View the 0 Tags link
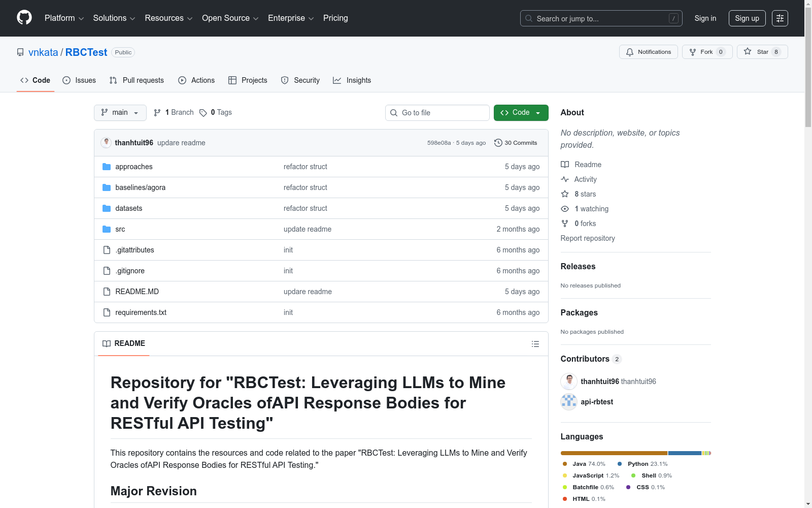Screen dimensions: 812x508 click(x=216, y=113)
